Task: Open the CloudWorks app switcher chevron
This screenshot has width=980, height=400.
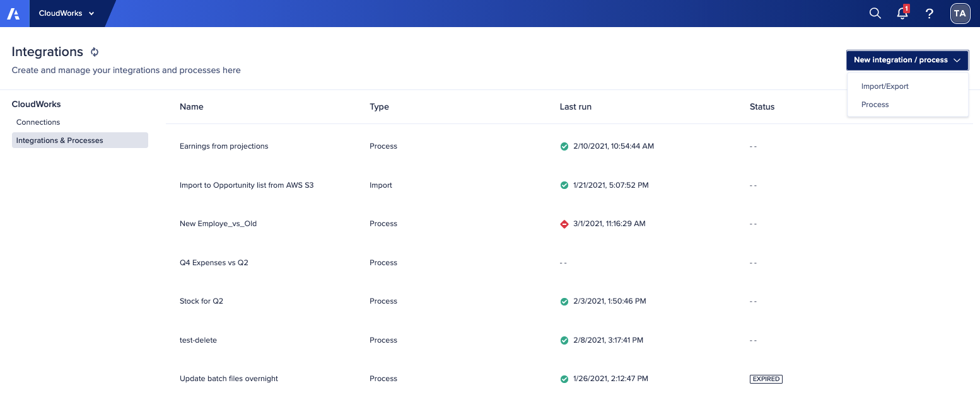Action: (91, 13)
